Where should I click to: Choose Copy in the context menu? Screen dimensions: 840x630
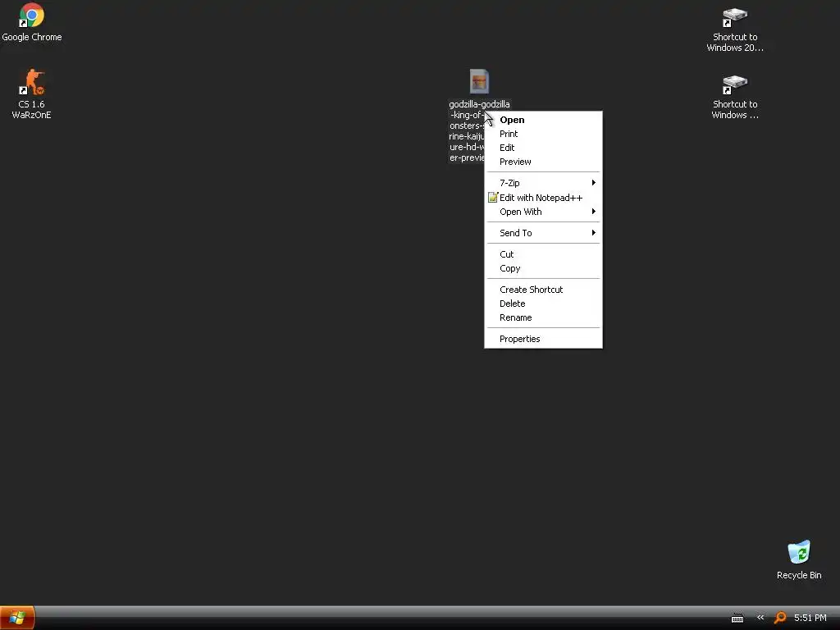pos(543,268)
